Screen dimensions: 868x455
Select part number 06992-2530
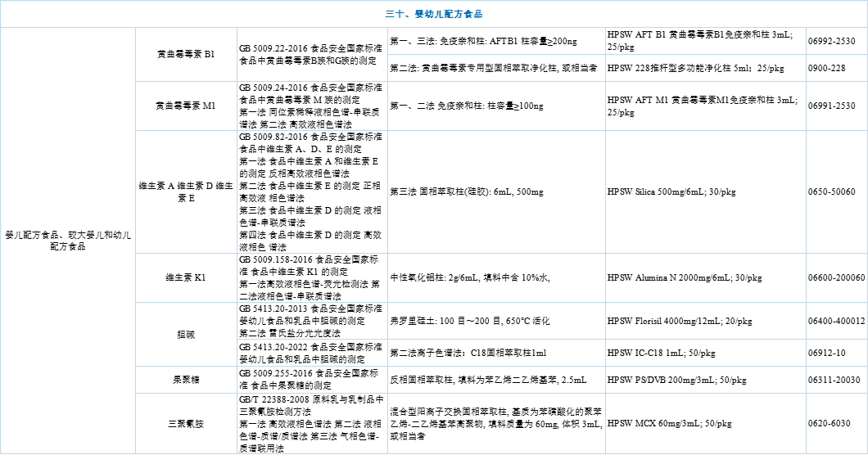pyautogui.click(x=831, y=41)
